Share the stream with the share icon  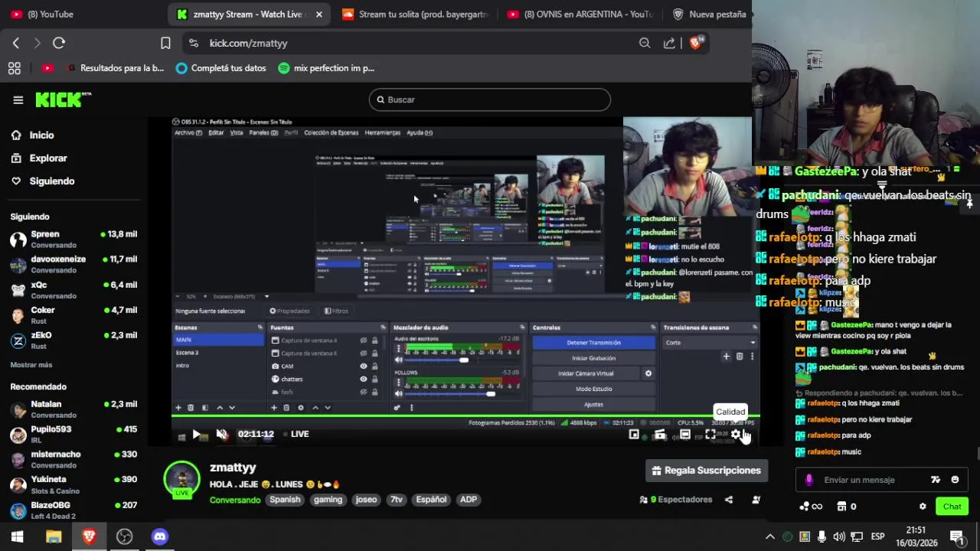729,500
